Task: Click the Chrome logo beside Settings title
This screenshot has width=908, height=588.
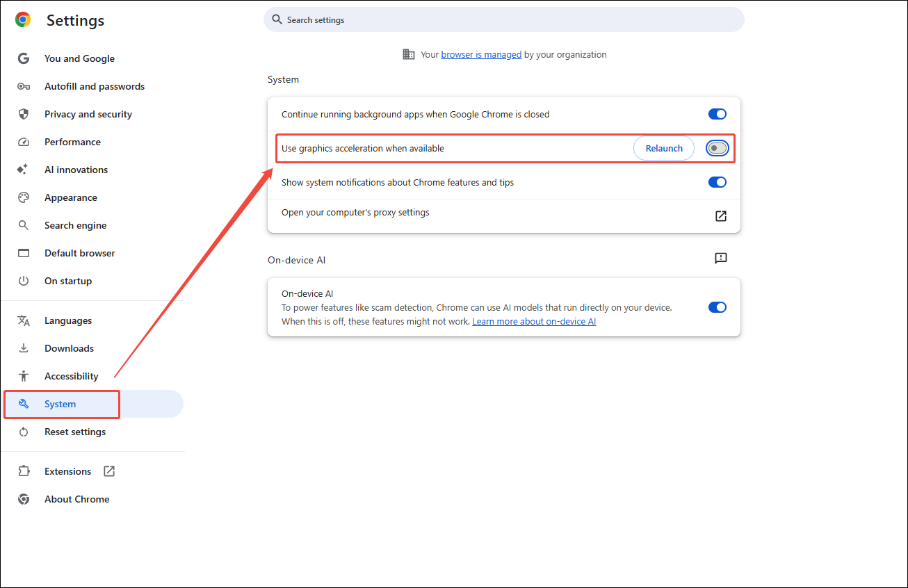Action: tap(23, 20)
